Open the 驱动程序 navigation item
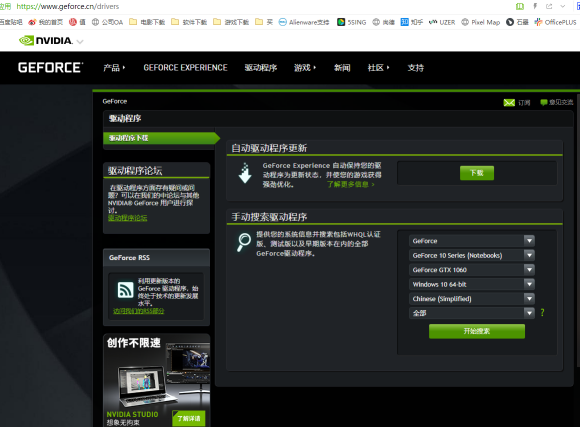The image size is (580, 427). point(261,68)
